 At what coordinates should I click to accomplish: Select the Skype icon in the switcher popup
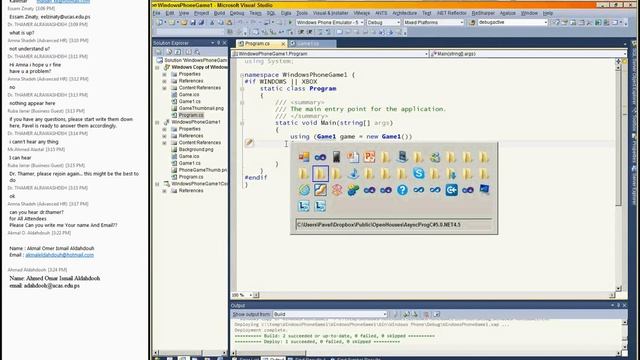click(x=418, y=173)
